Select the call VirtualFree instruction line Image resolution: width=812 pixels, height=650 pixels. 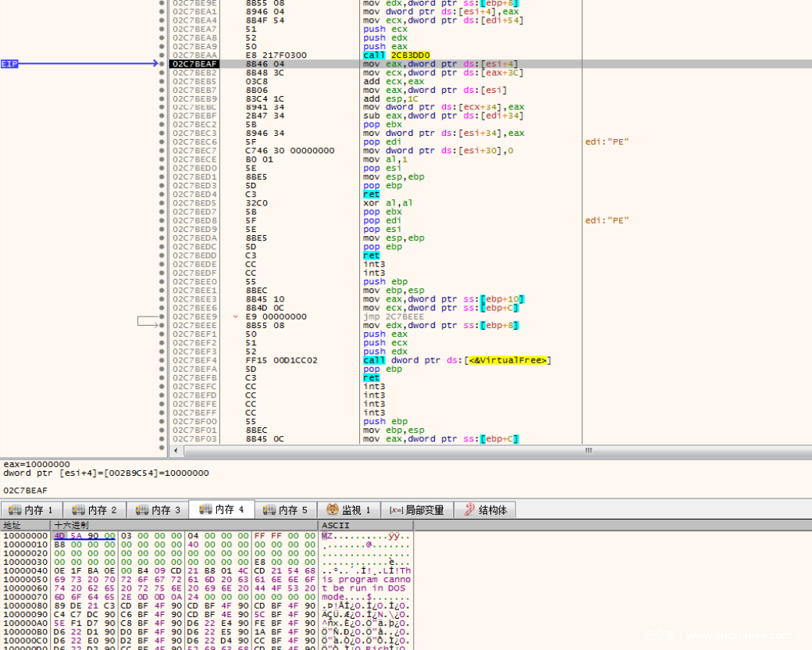pyautogui.click(x=457, y=360)
